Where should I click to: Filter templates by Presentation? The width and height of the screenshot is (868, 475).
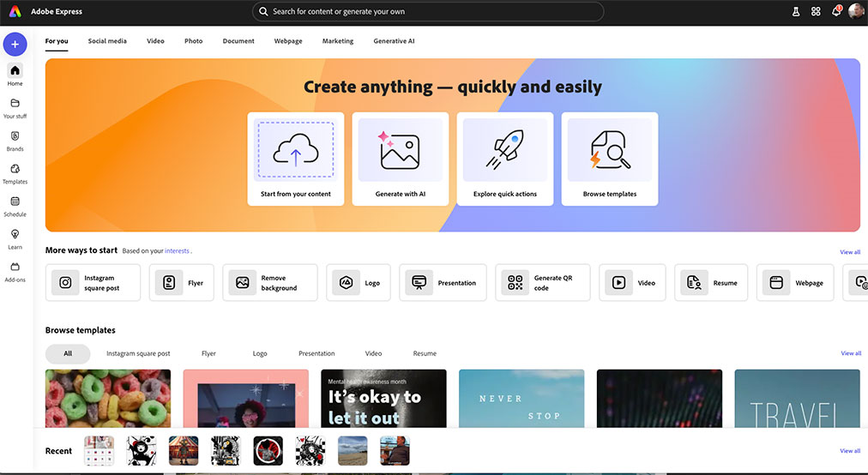[316, 353]
